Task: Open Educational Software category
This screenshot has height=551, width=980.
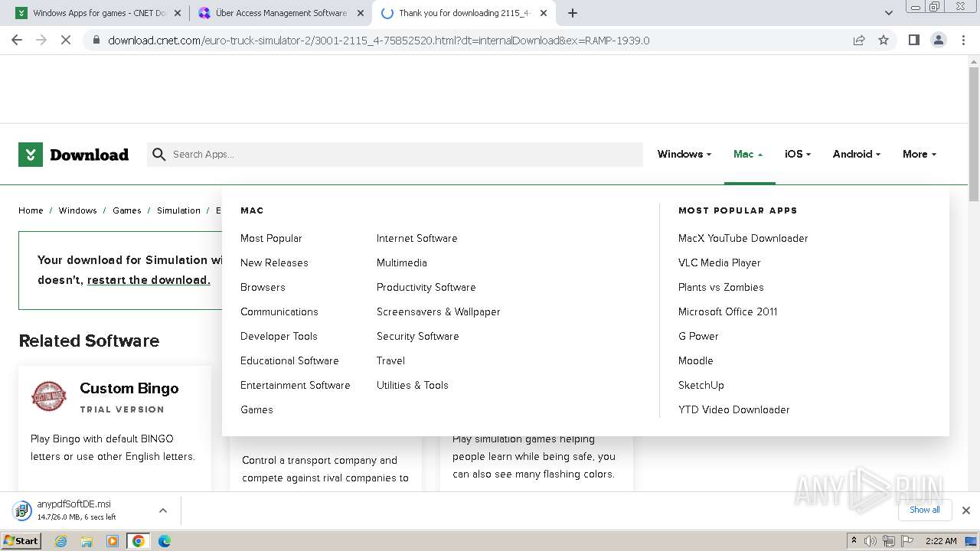Action: click(x=289, y=360)
